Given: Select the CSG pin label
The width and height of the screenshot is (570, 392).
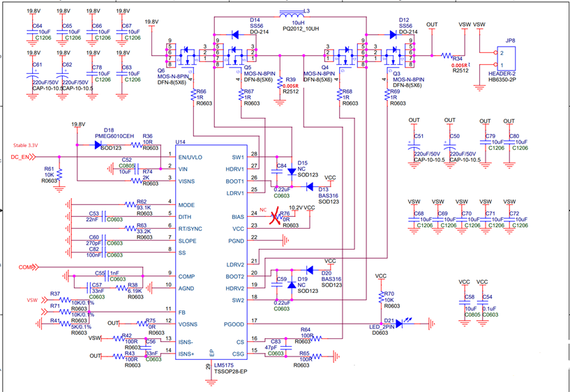Looking at the screenshot, I should click(x=239, y=354).
